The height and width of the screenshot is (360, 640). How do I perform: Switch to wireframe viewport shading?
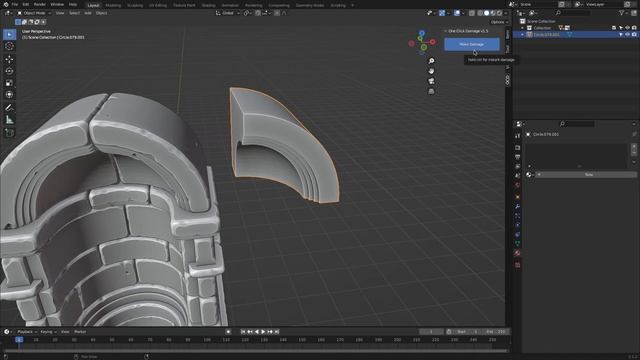tap(480, 13)
